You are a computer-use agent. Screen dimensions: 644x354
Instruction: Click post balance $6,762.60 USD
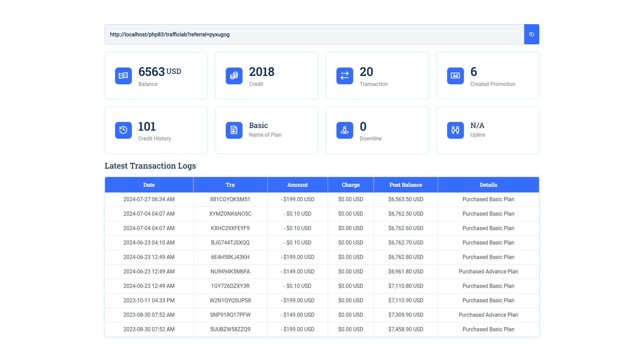[x=406, y=228]
